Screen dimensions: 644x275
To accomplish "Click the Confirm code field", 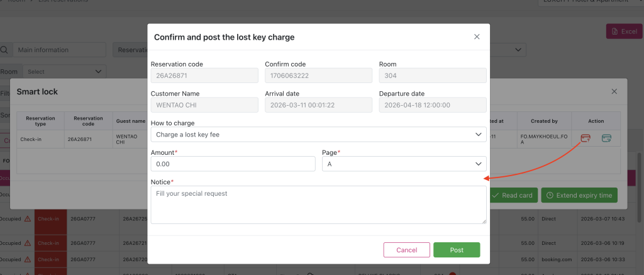I will tap(318, 76).
